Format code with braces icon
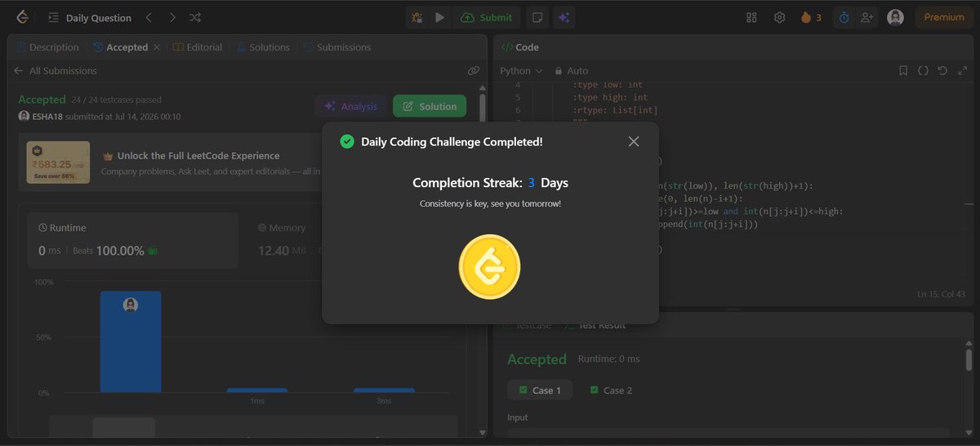This screenshot has width=980, height=446. point(923,71)
